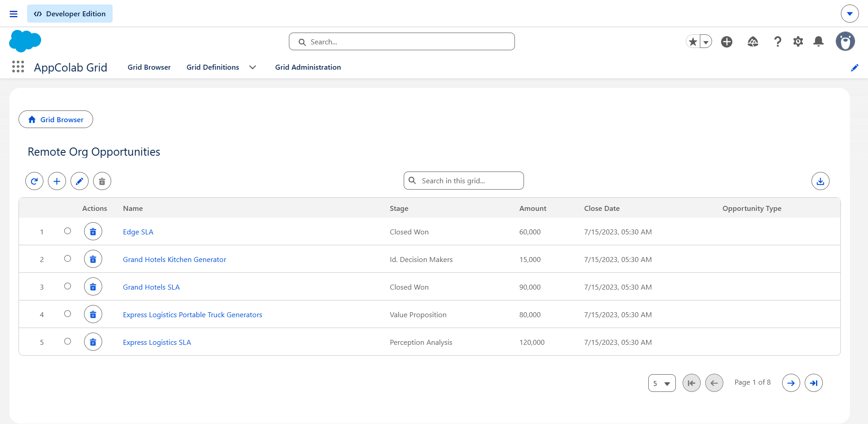Refresh the grid with the reload icon

[34, 181]
